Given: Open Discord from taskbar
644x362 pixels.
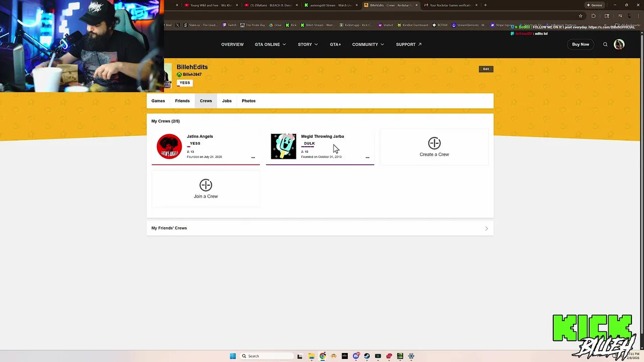Looking at the screenshot, I should tap(356, 356).
